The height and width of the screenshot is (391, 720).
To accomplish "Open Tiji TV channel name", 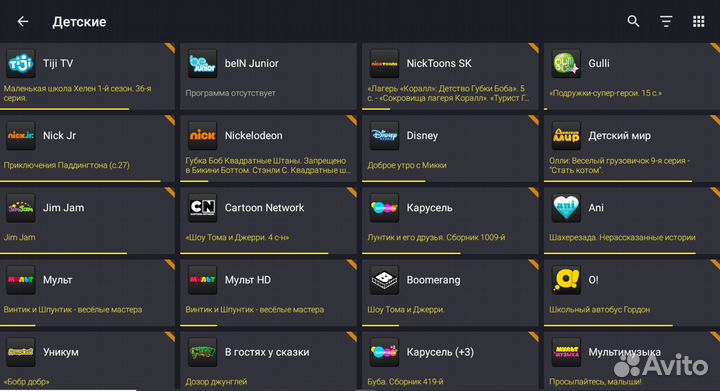I will point(58,63).
